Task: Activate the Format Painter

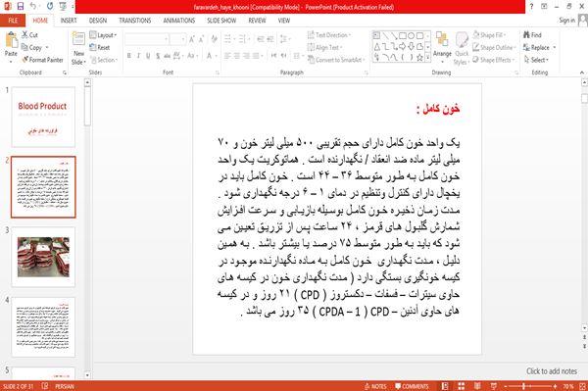Action: pos(42,60)
